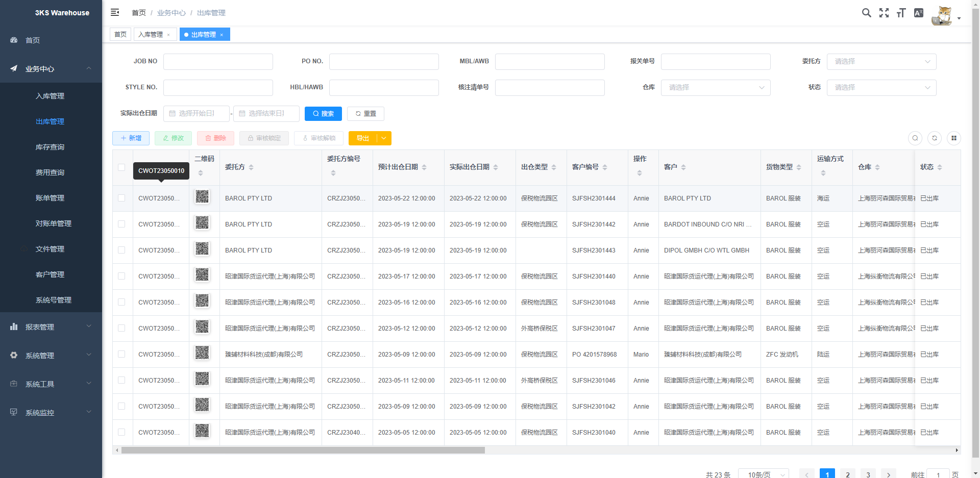
Task: Check the row with SJFSH2301047
Action: tap(121, 328)
